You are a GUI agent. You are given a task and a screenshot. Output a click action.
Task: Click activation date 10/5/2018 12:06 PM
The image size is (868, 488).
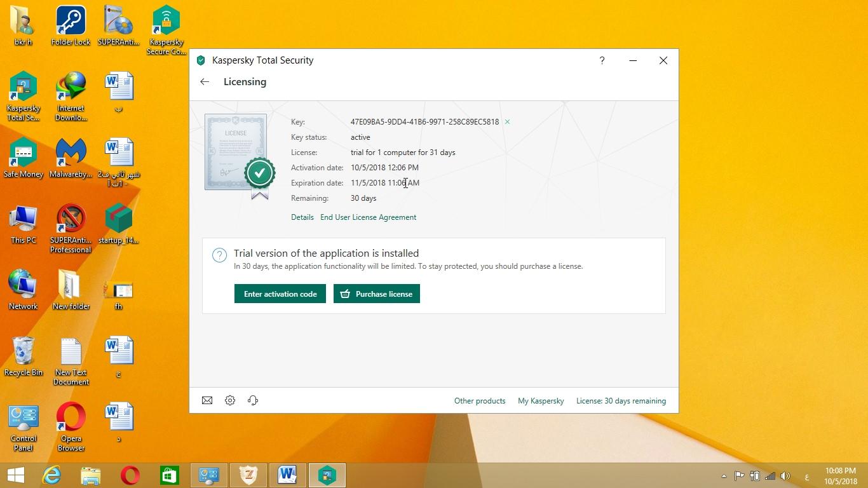(x=384, y=168)
